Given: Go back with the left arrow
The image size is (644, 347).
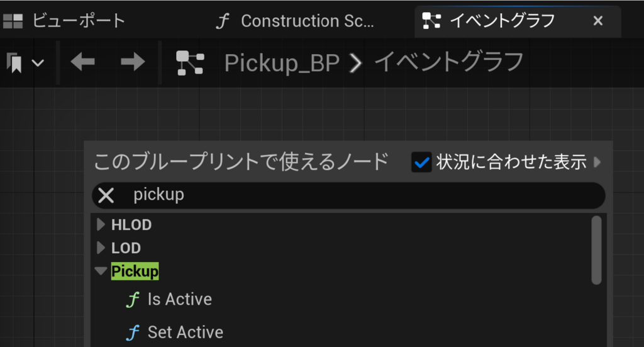Looking at the screenshot, I should (x=82, y=62).
